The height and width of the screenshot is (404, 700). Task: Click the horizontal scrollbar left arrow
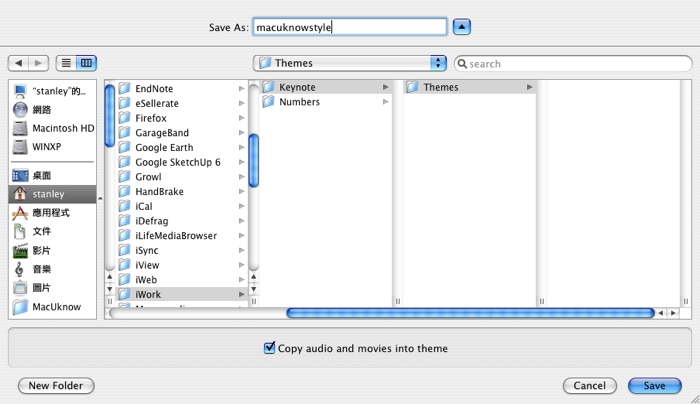(x=661, y=313)
